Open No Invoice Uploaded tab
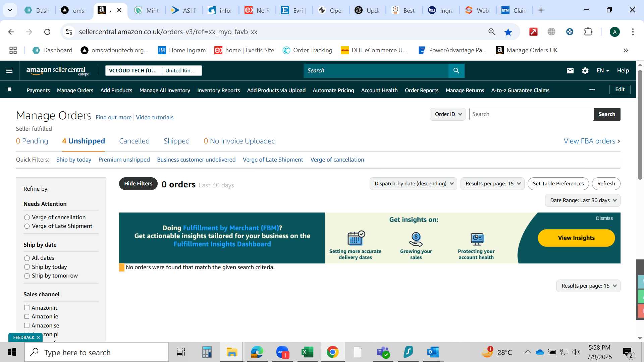 click(x=239, y=141)
